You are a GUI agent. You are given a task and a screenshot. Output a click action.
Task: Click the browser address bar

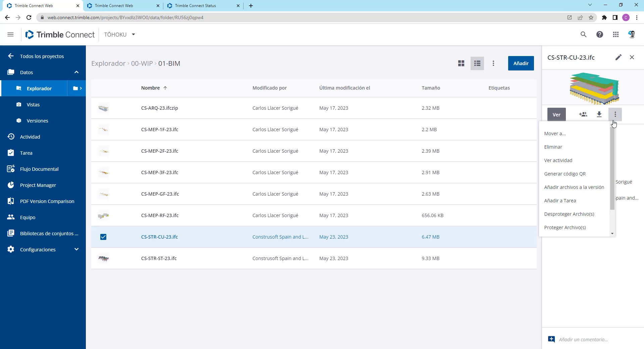pyautogui.click(x=302, y=17)
